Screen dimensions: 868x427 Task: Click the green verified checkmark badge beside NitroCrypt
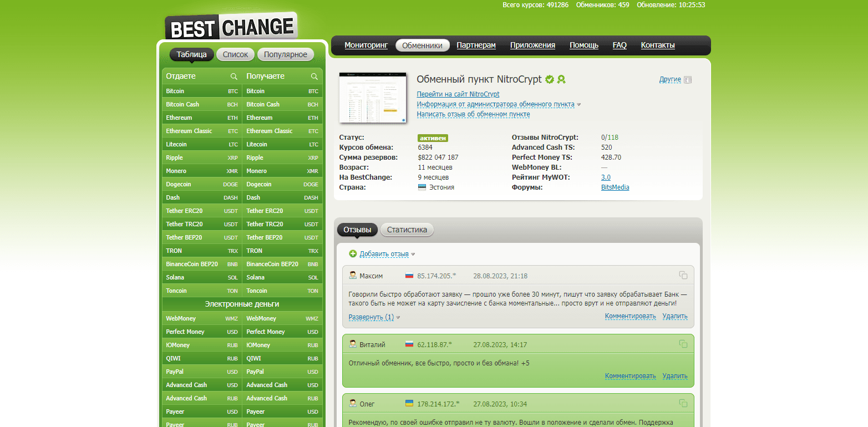click(x=550, y=79)
